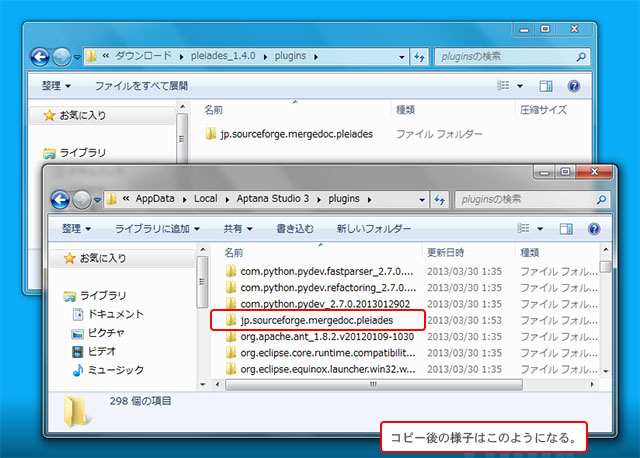Screen dimensions: 640x458
Task: Open help in pleiades window
Action: coord(573,86)
